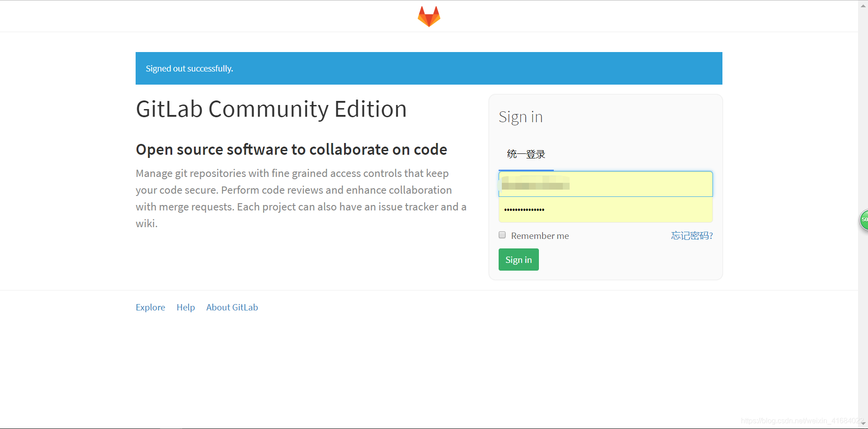
Task: Click the green Sign in button
Action: pyautogui.click(x=519, y=260)
